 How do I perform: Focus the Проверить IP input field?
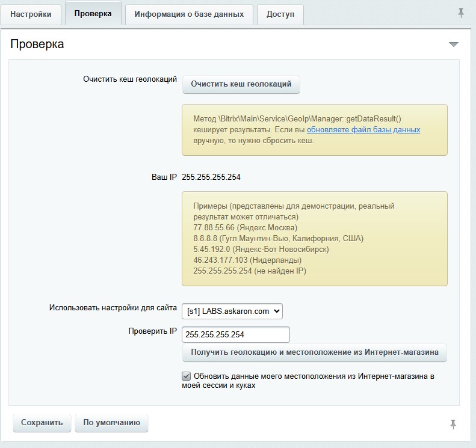(236, 334)
